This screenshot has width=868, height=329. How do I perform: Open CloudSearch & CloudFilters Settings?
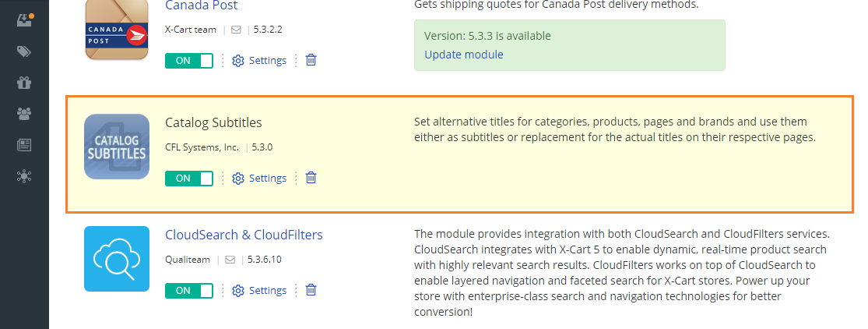pos(259,290)
